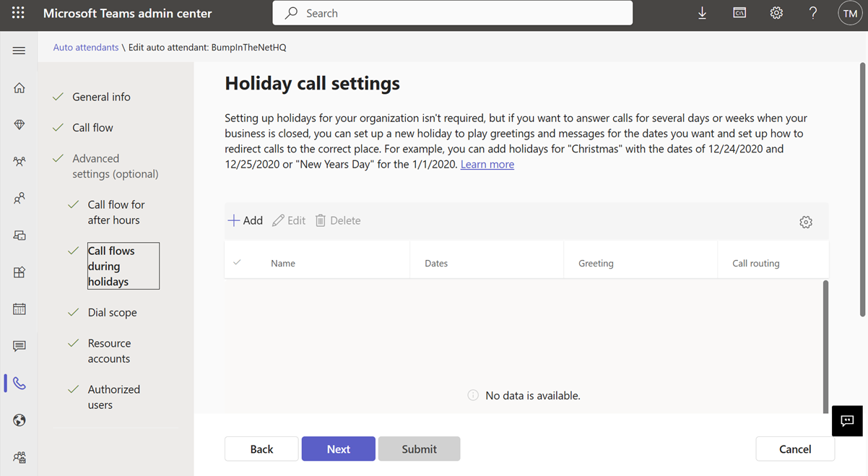This screenshot has height=476, width=868.
Task: Click the table column settings gear
Action: [x=806, y=222]
